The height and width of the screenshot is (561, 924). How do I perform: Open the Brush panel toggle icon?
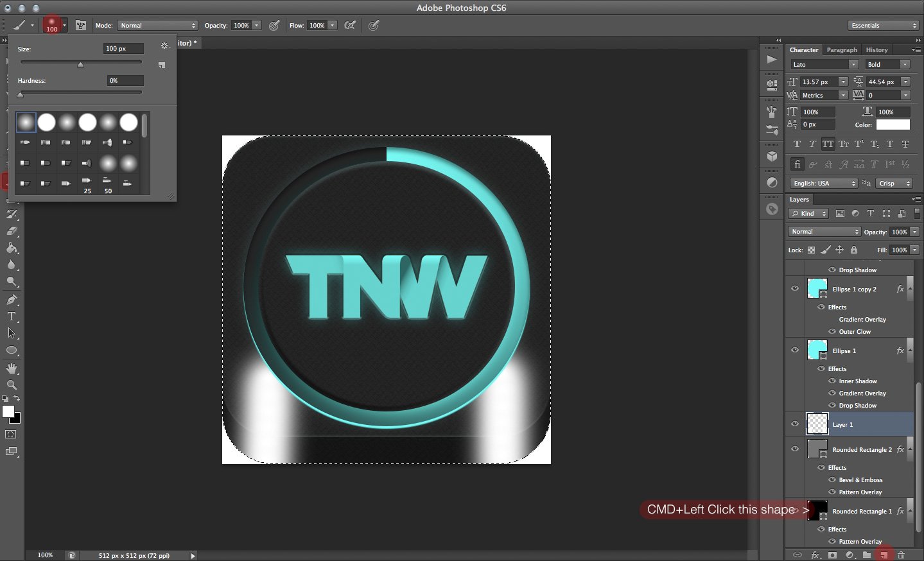tap(81, 26)
